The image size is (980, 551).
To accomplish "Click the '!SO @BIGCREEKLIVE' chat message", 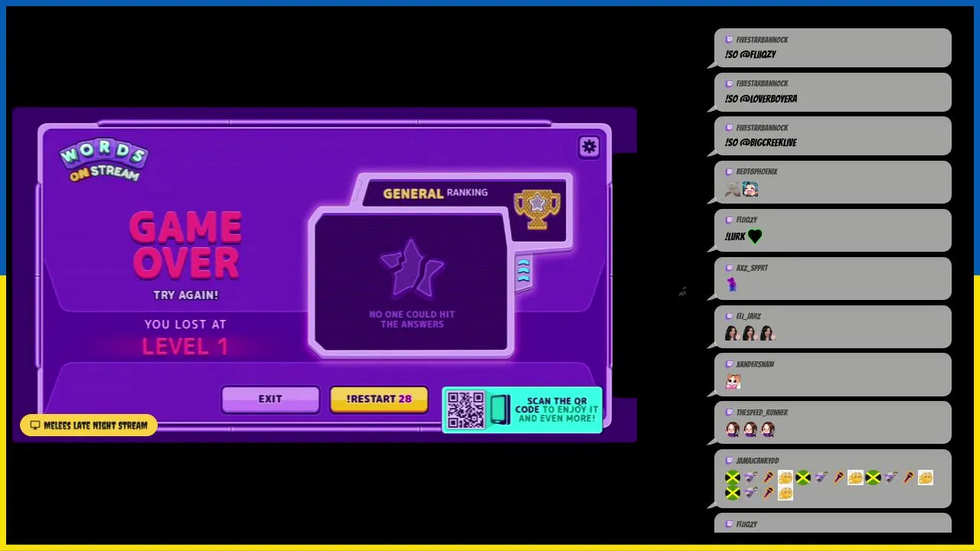I will pos(761,143).
